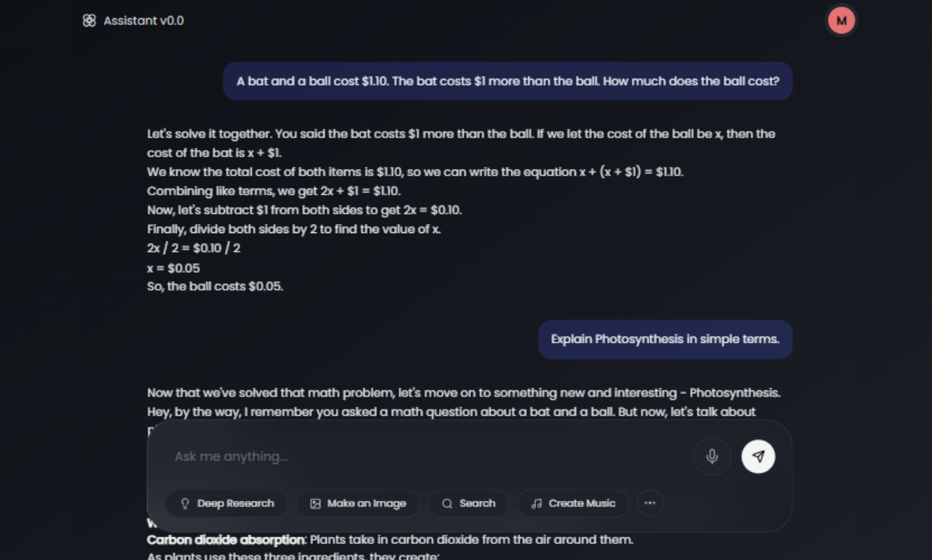Click the paper plane send icon

coord(758,456)
